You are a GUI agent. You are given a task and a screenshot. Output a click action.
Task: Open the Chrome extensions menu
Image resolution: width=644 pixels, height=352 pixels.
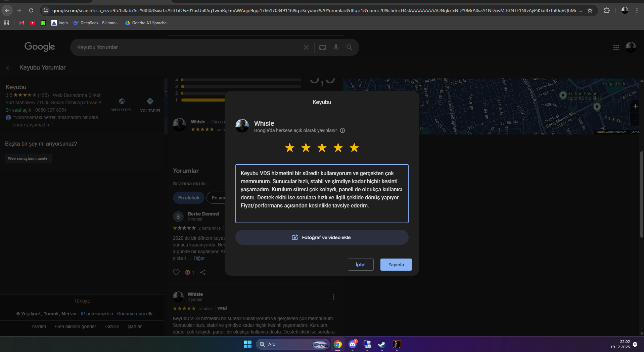[x=607, y=10]
